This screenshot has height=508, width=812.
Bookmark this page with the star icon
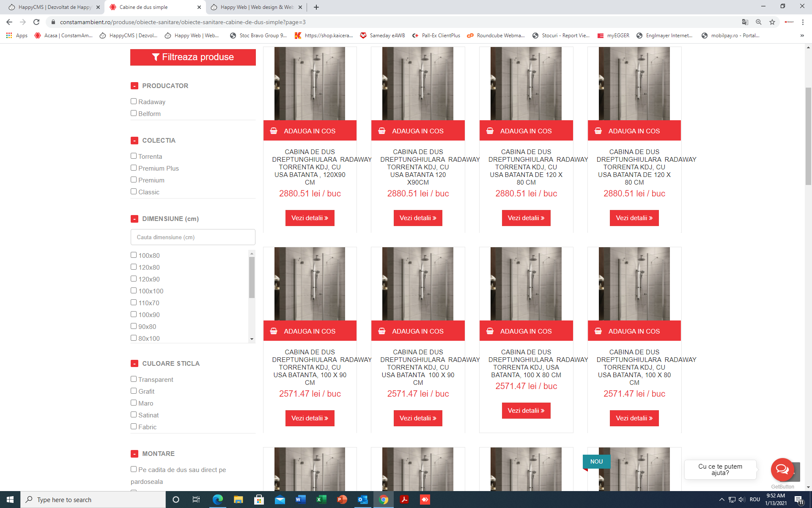(x=772, y=22)
